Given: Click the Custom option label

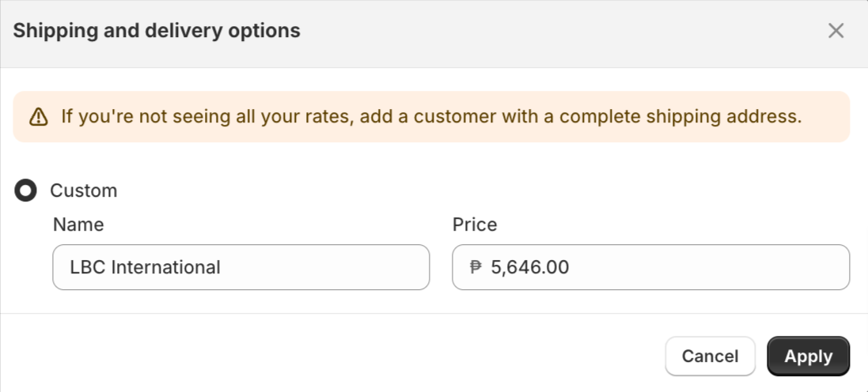Looking at the screenshot, I should (83, 190).
